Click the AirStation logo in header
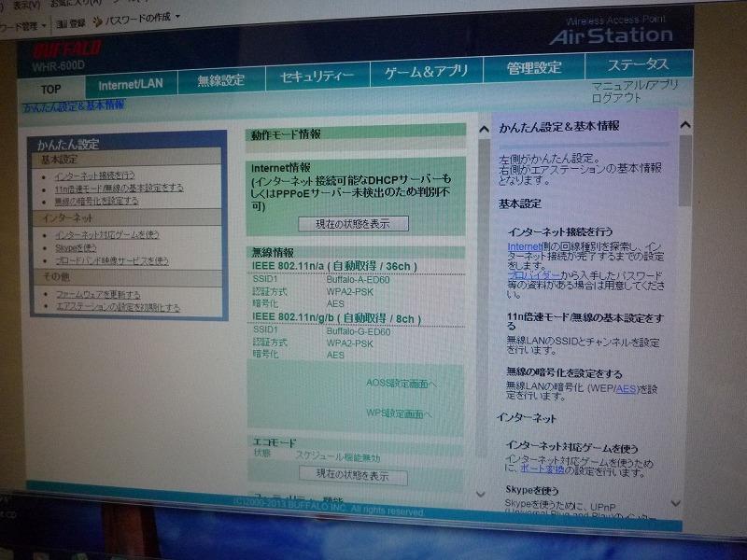747x560 pixels. tap(612, 35)
